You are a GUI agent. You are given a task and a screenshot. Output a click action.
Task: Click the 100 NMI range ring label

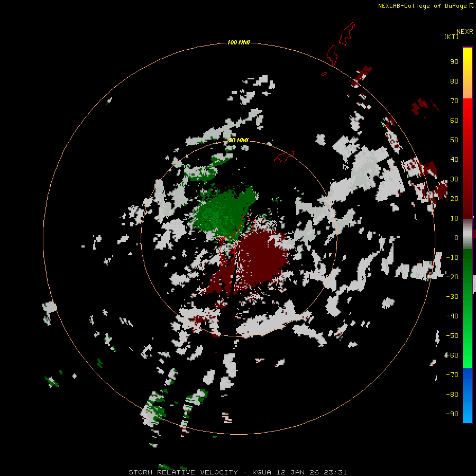click(239, 42)
